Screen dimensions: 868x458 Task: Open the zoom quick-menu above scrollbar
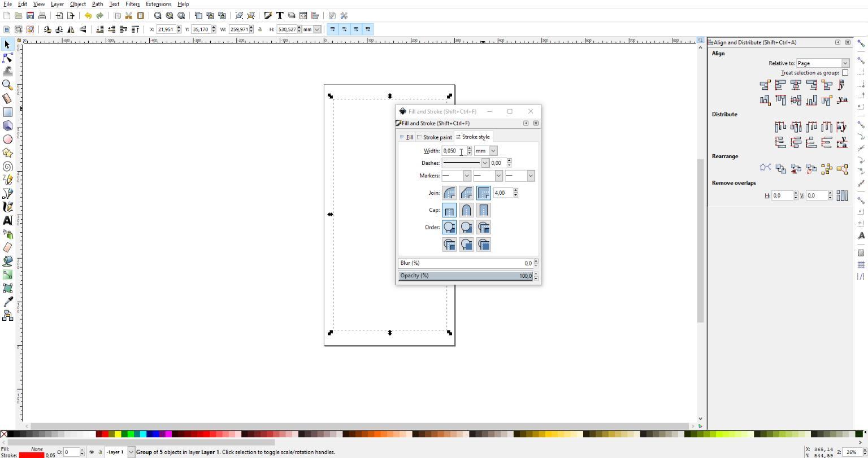pyautogui.click(x=700, y=40)
